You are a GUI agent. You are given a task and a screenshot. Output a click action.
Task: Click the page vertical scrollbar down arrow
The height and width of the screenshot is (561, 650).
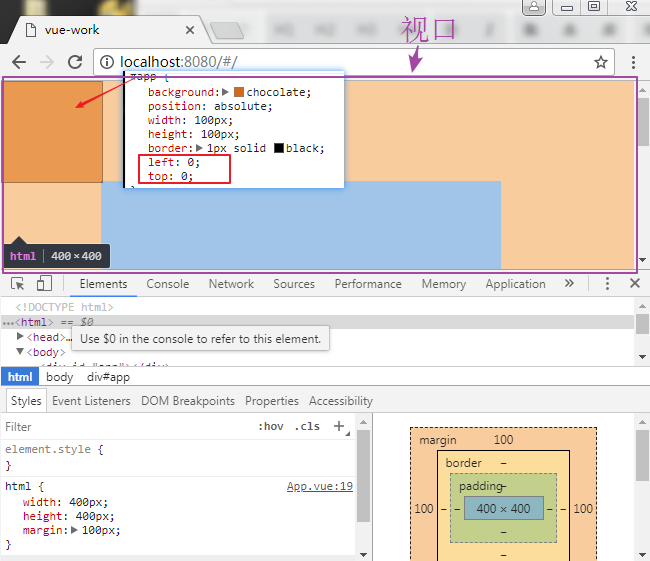tap(643, 260)
